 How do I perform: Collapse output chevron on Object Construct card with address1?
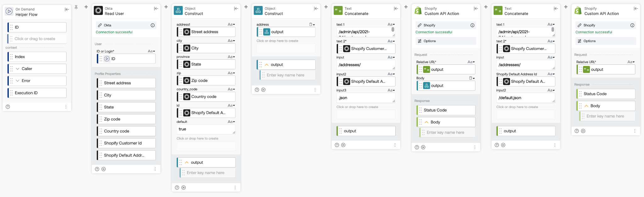[x=187, y=162]
